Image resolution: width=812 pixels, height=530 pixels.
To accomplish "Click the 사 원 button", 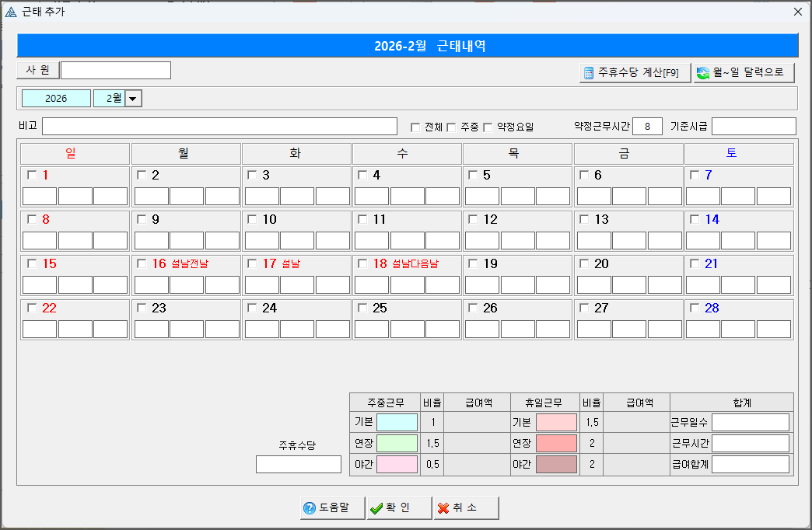I will pos(38,70).
